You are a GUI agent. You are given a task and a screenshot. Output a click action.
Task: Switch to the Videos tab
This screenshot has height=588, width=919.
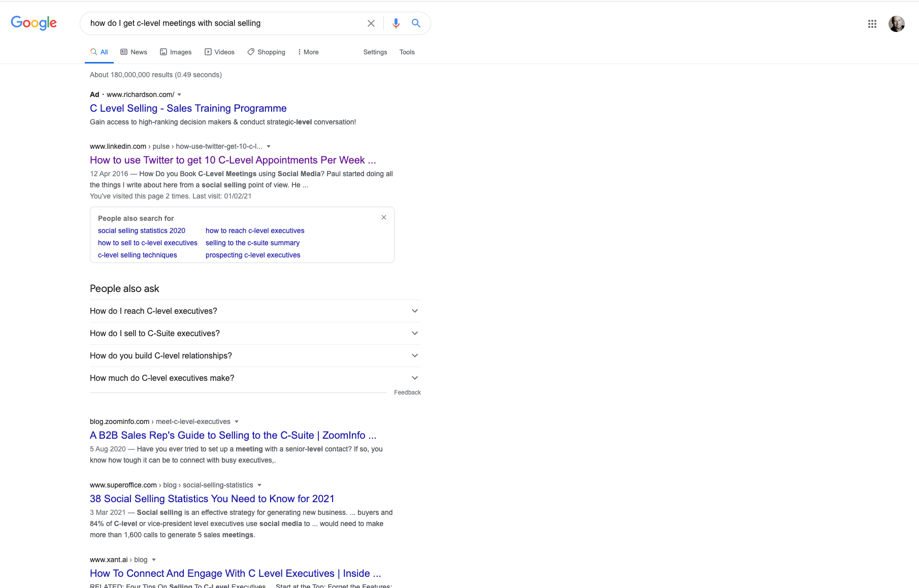click(x=219, y=52)
